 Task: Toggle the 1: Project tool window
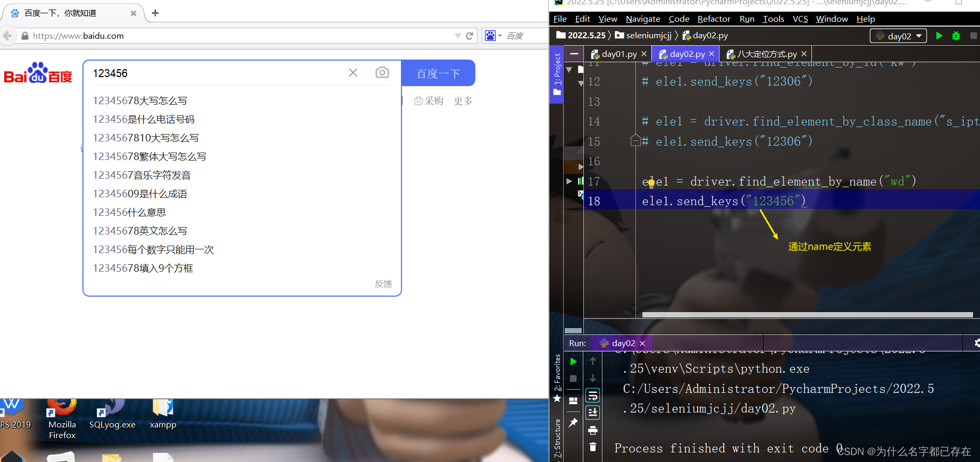tap(557, 74)
